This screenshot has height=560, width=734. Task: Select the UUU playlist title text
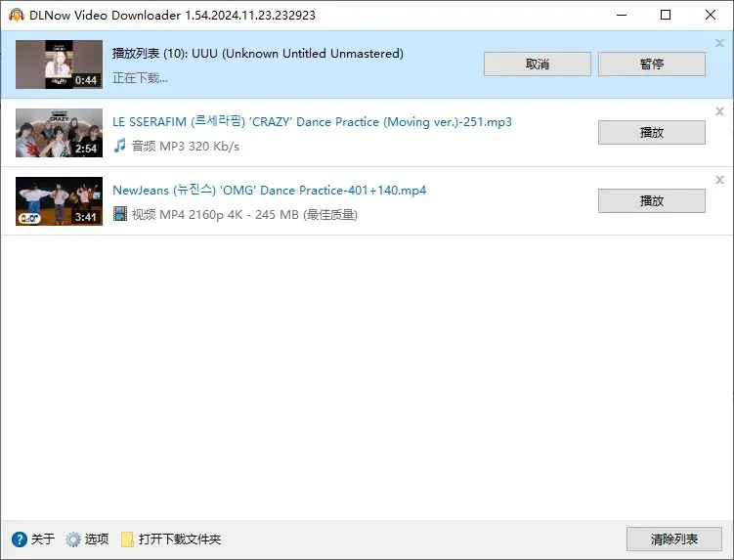(257, 54)
